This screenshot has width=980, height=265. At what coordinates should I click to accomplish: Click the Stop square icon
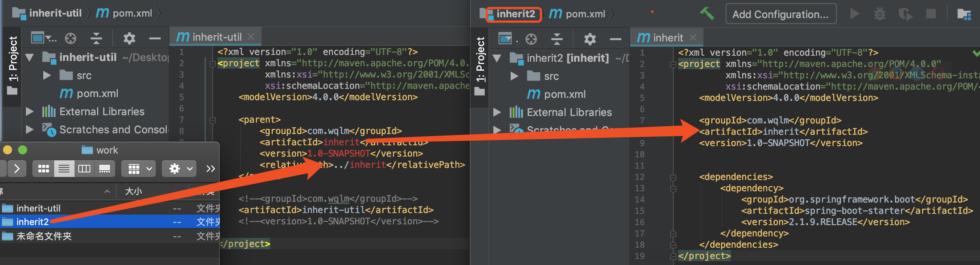tap(931, 14)
